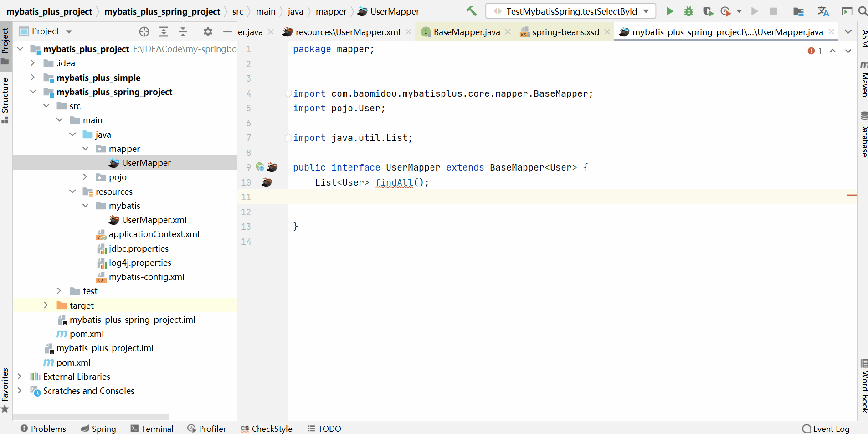The image size is (868, 434).
Task: Show hidden editor tabs dropdown arrow
Action: (848, 31)
